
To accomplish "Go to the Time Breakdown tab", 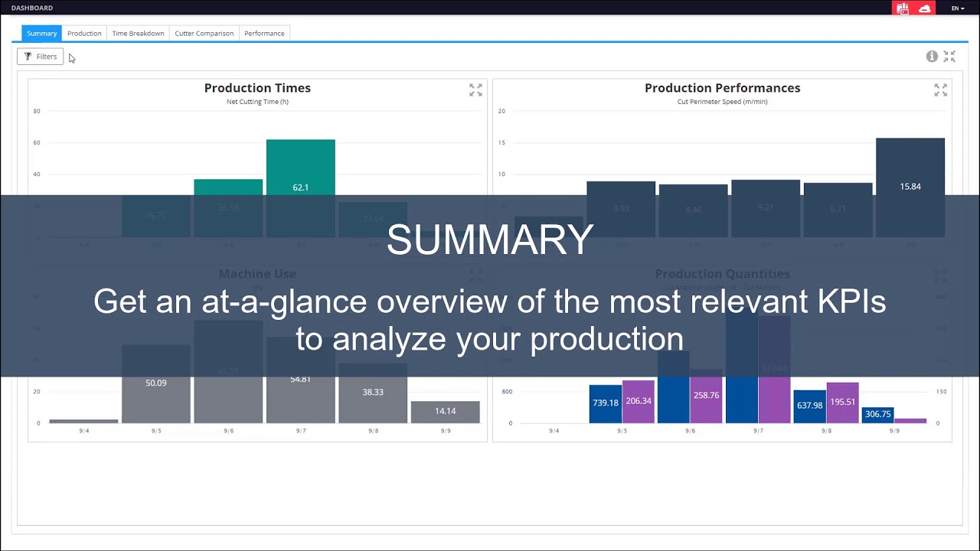I will tap(138, 34).
